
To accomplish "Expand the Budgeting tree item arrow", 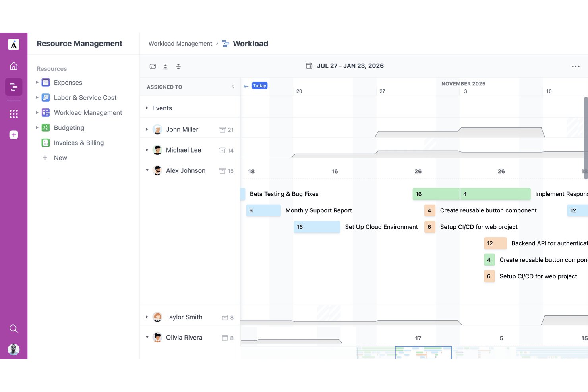I will tap(37, 128).
